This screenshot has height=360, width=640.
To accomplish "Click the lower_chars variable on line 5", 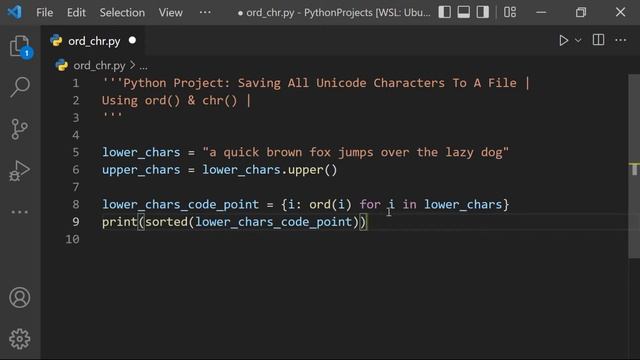I will click(141, 152).
